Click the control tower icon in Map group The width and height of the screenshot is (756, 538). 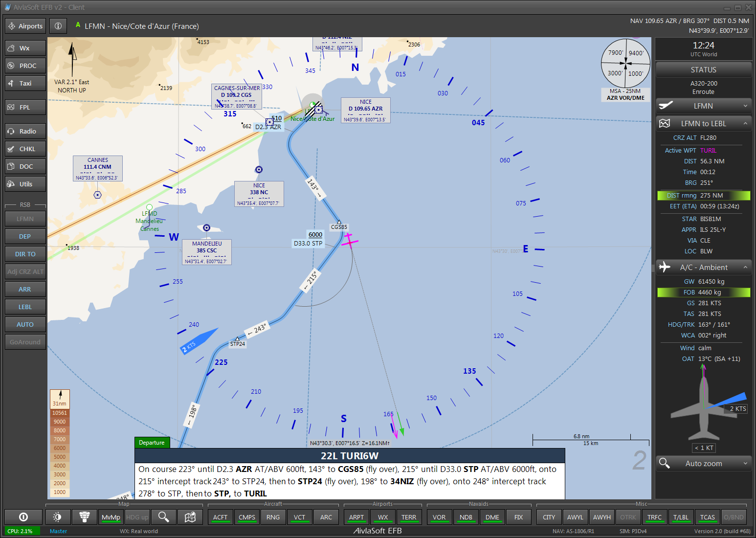[x=85, y=517]
